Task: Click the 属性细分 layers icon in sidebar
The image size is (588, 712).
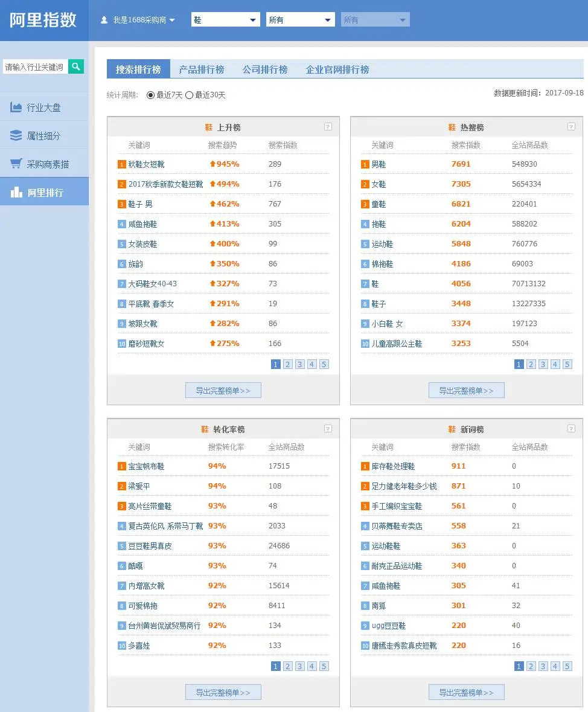Action: click(x=16, y=136)
